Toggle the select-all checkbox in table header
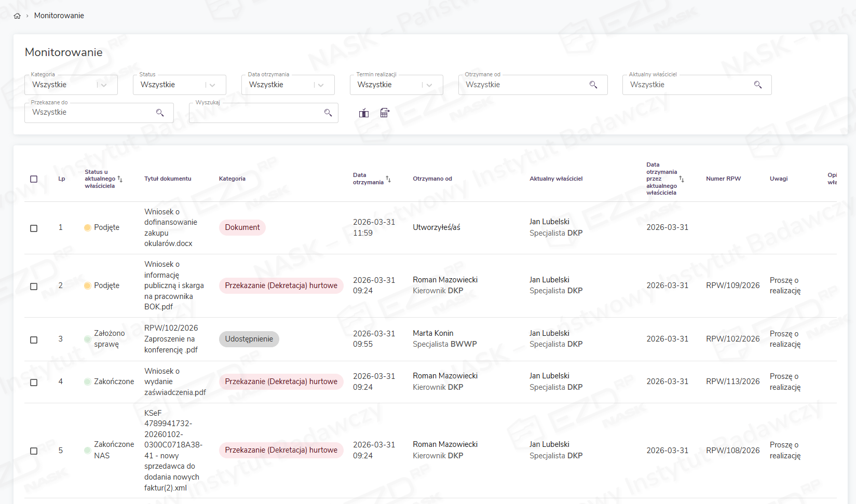The height and width of the screenshot is (504, 856). pyautogui.click(x=34, y=179)
